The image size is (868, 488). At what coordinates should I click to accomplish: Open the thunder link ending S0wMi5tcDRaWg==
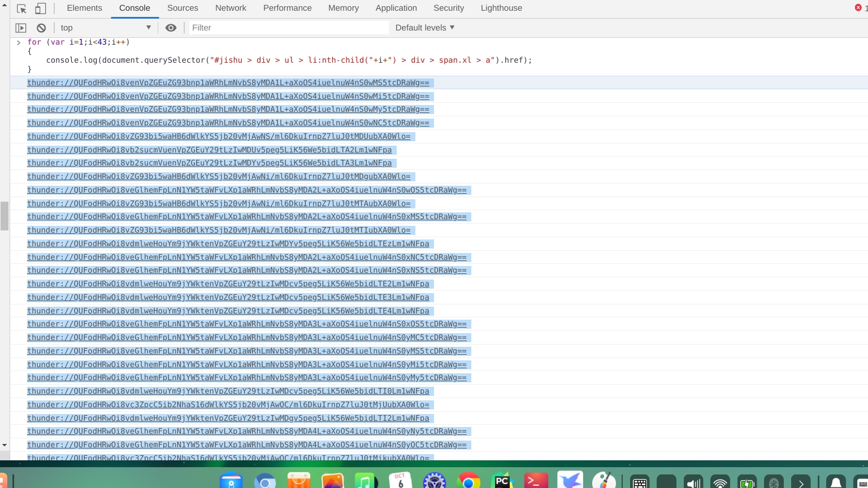coord(228,97)
